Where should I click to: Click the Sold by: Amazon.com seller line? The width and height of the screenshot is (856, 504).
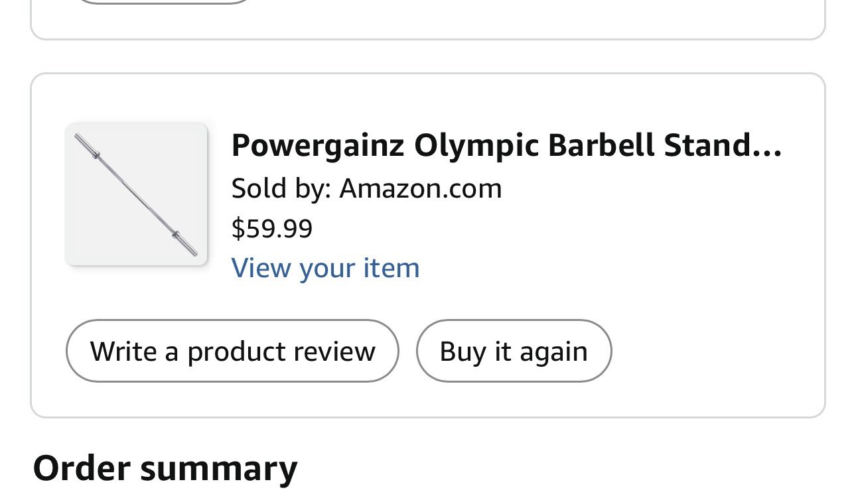pos(366,188)
